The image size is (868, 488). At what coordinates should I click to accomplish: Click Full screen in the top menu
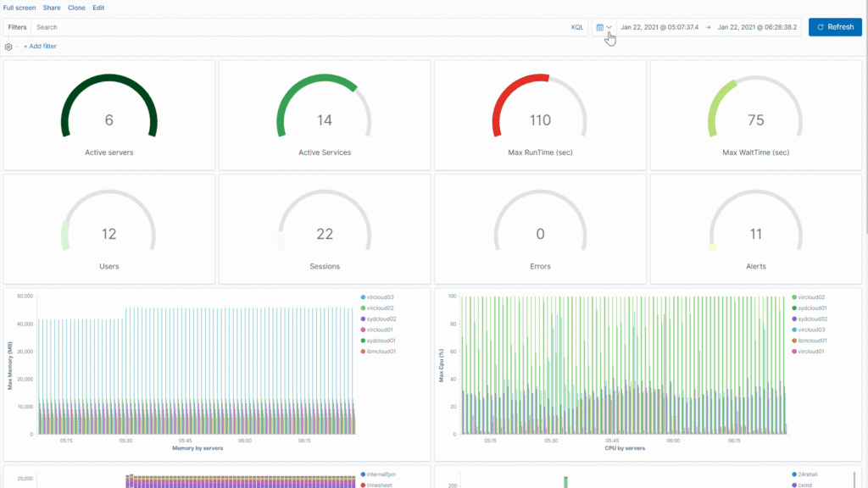coord(19,7)
